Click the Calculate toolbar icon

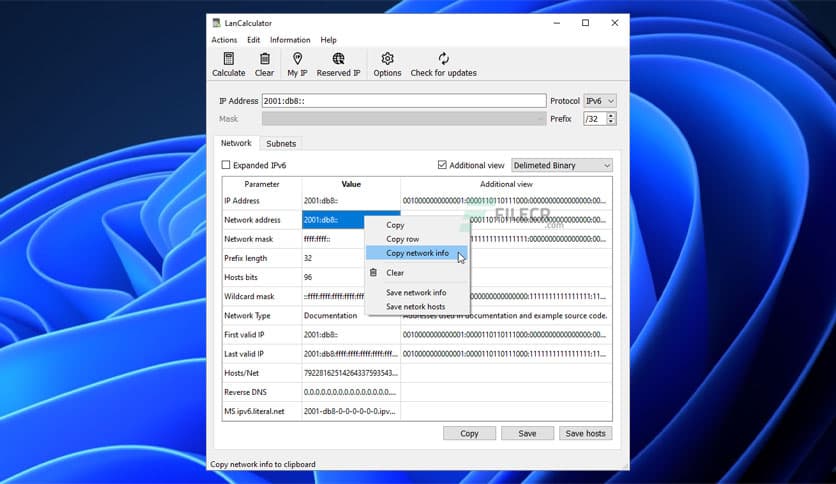tap(229, 59)
